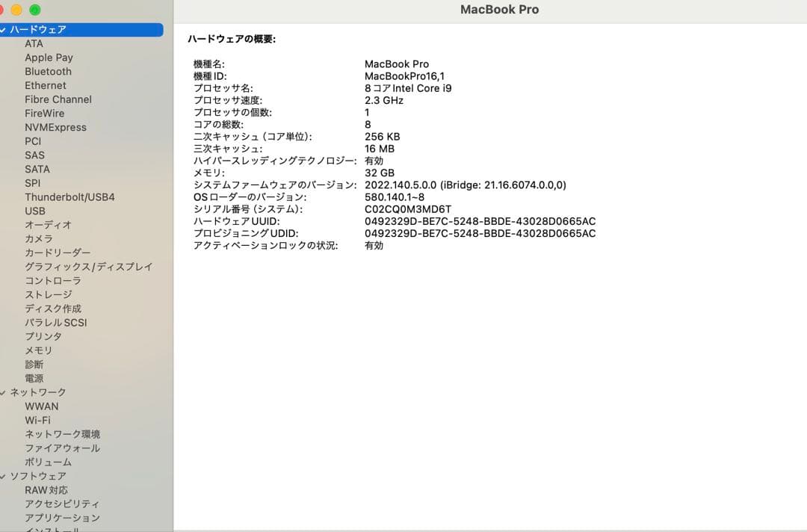View 電源 power information

pyautogui.click(x=34, y=377)
